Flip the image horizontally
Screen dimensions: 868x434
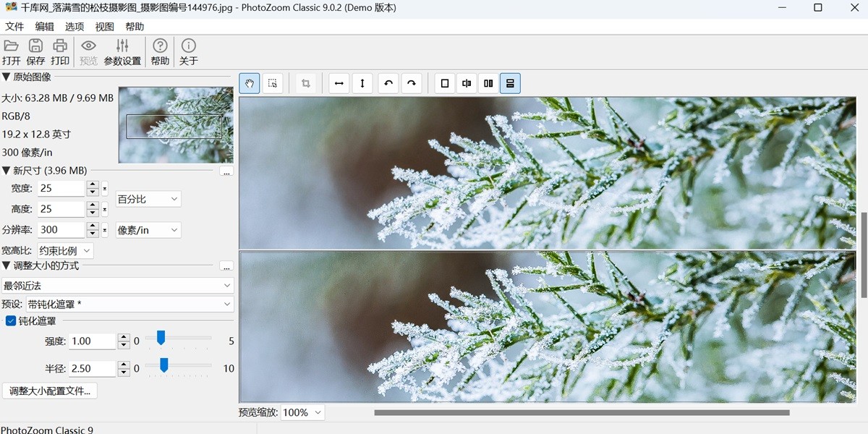(339, 83)
